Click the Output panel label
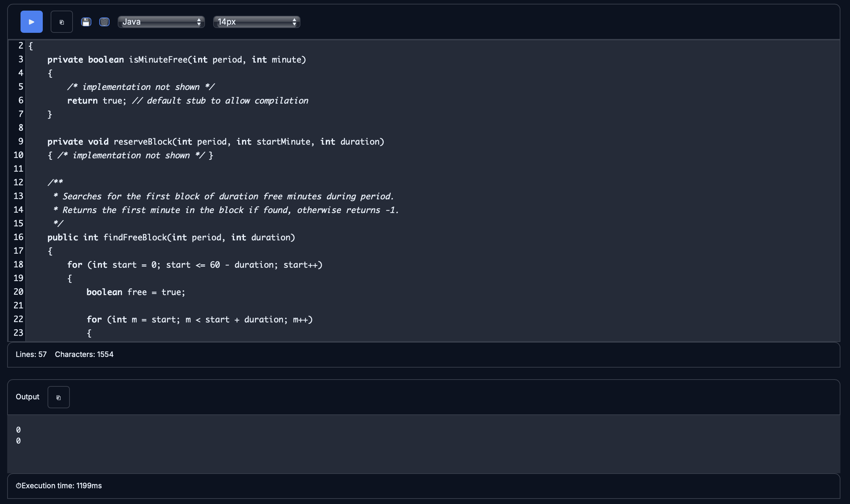This screenshot has height=504, width=850. (27, 397)
